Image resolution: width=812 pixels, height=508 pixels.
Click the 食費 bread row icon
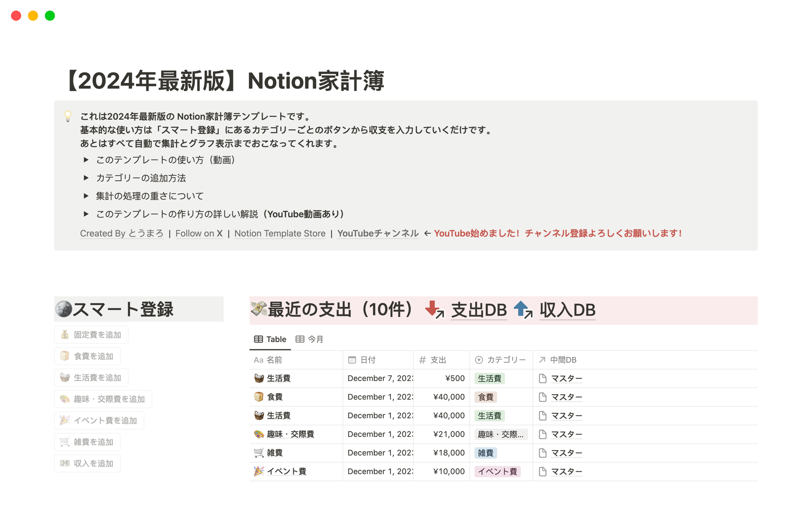tap(259, 397)
